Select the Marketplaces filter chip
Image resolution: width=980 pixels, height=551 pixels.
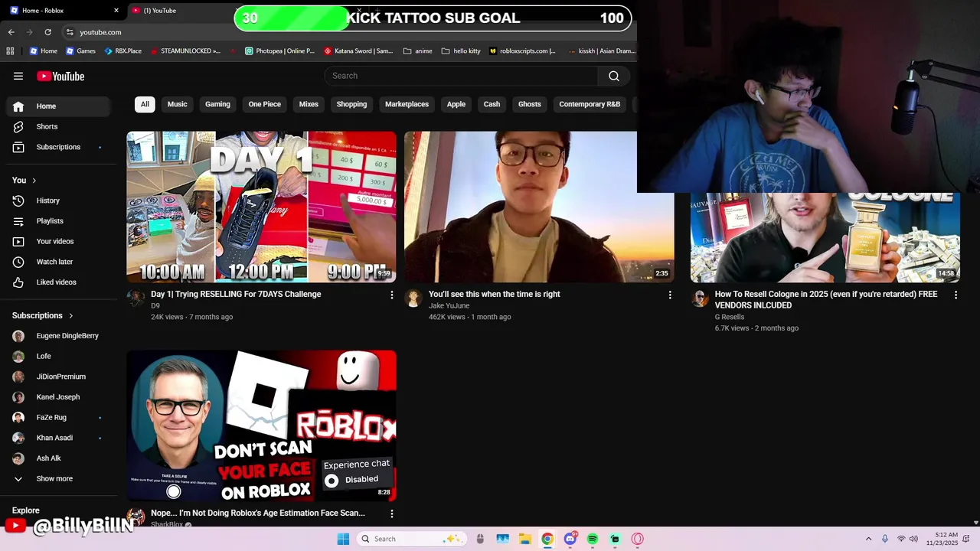[407, 104]
